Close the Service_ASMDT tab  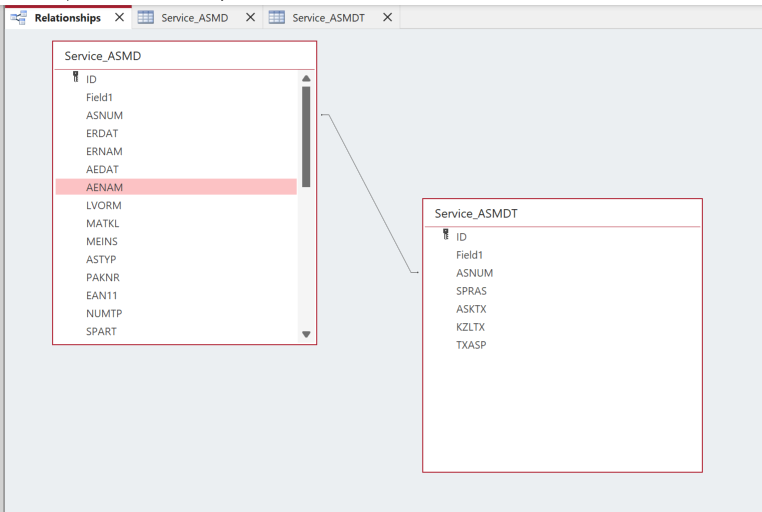click(387, 18)
